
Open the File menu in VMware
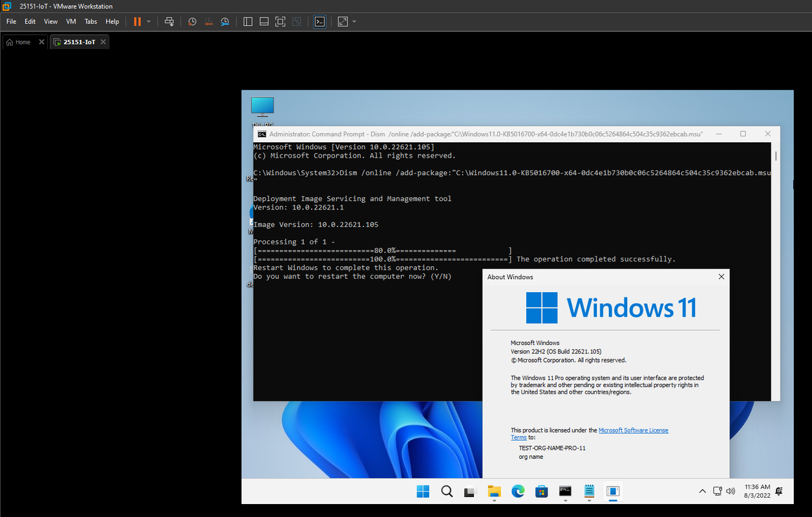click(x=11, y=21)
